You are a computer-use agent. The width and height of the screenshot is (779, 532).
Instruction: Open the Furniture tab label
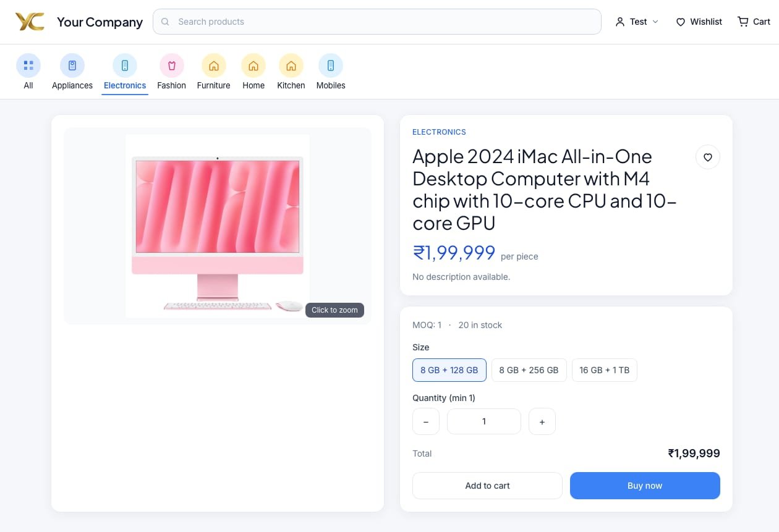(x=214, y=85)
